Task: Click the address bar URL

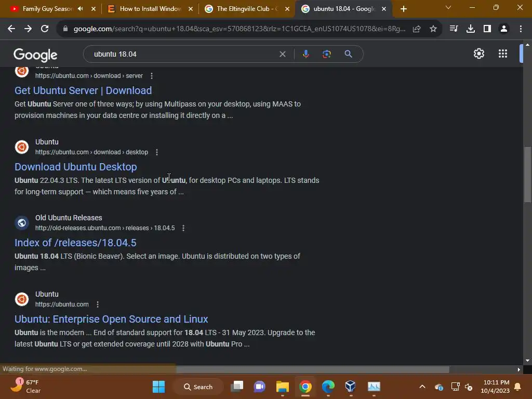Action: tap(239, 29)
